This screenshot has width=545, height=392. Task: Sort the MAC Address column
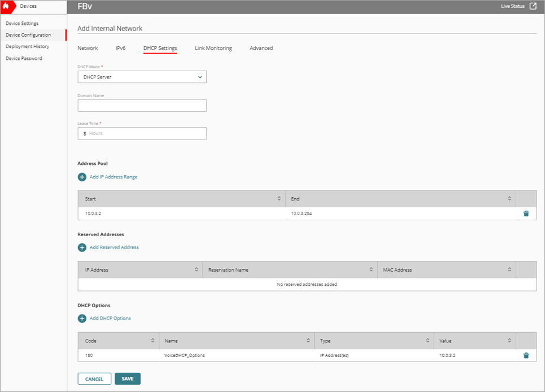click(x=507, y=269)
